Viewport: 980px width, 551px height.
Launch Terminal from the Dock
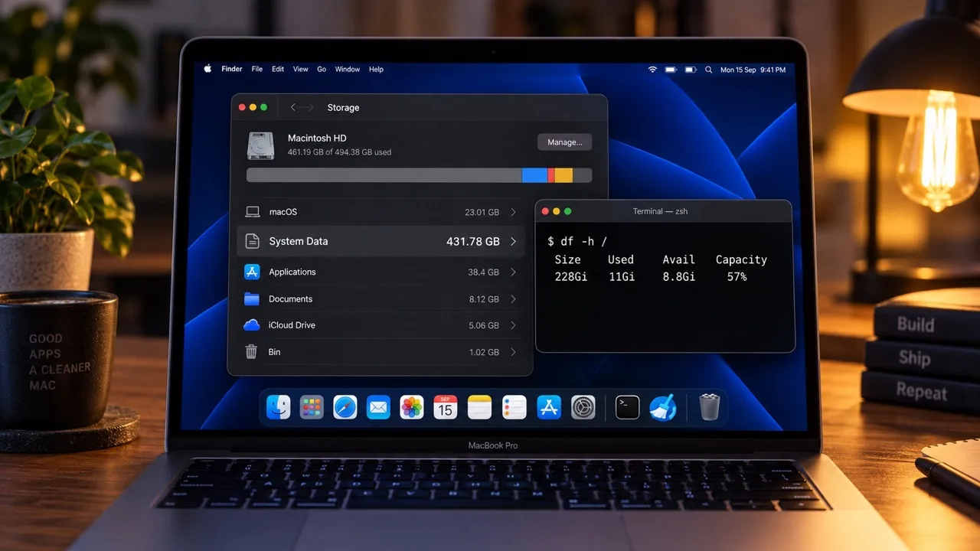(x=627, y=407)
